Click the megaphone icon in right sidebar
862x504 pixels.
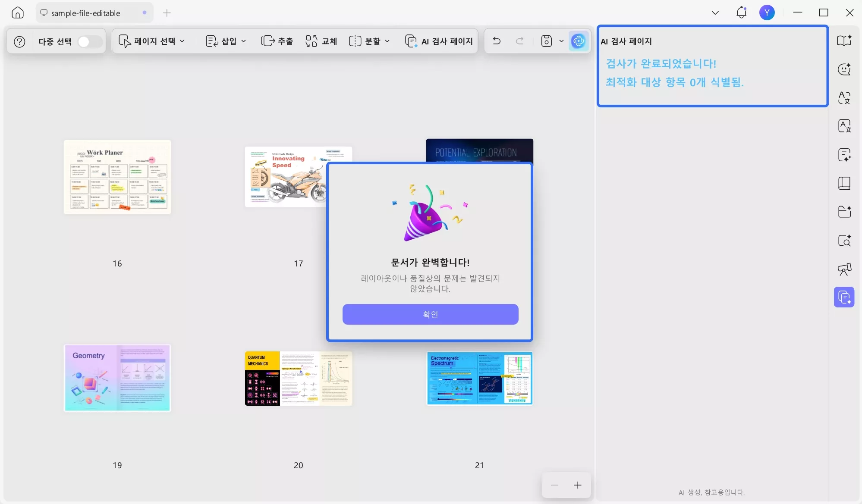tap(844, 269)
